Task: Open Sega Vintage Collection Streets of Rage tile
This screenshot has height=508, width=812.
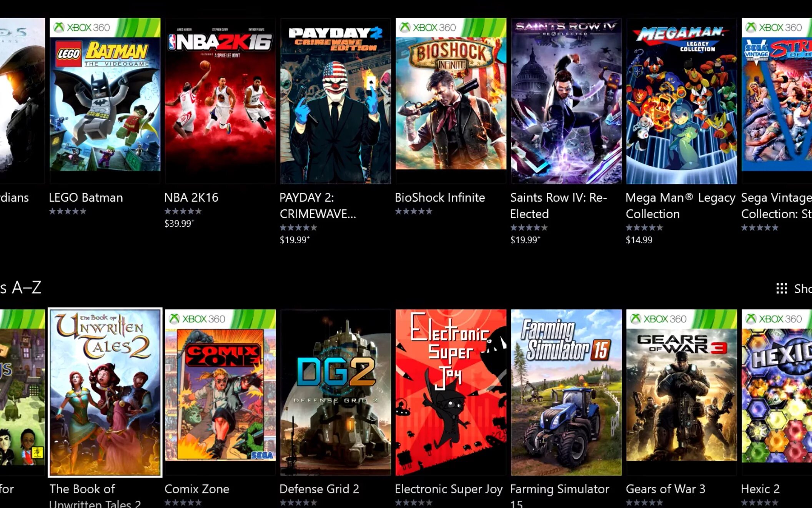Action: pyautogui.click(x=777, y=100)
